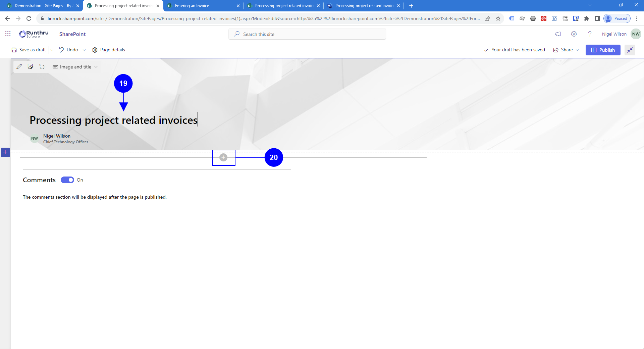Screen dimensions: 644x349
Task: Add a new section using left plus button
Action: [x=5, y=152]
